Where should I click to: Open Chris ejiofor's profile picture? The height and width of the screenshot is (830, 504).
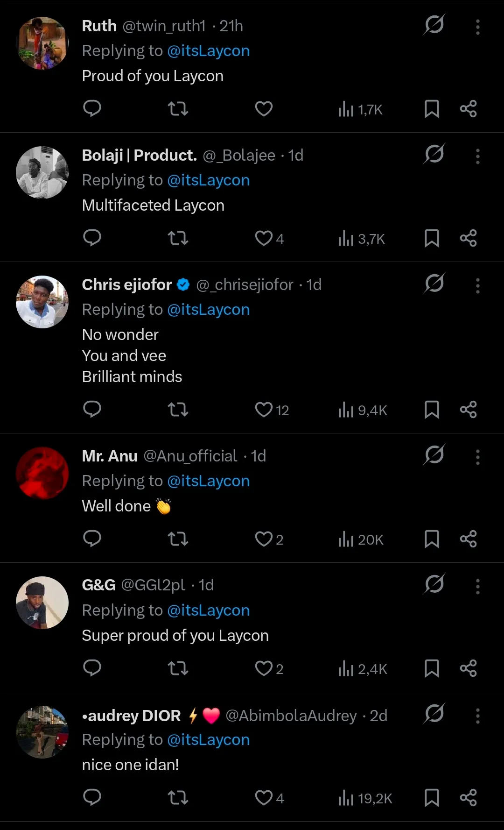point(42,302)
